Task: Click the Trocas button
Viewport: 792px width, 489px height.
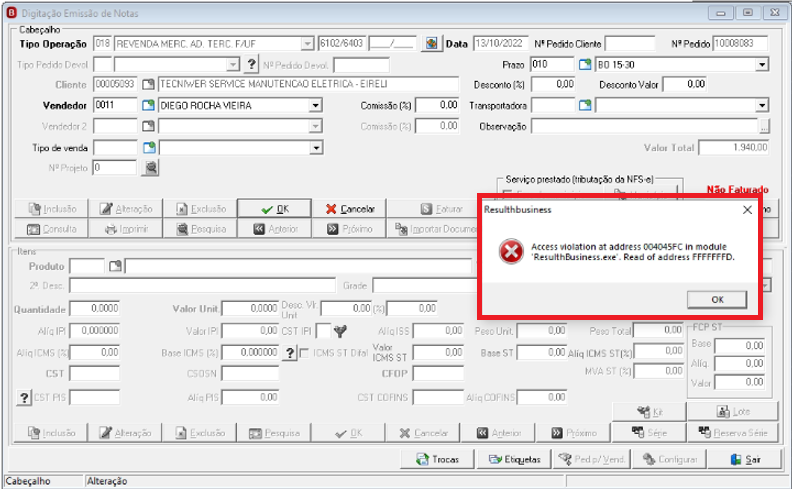Action: [x=437, y=459]
